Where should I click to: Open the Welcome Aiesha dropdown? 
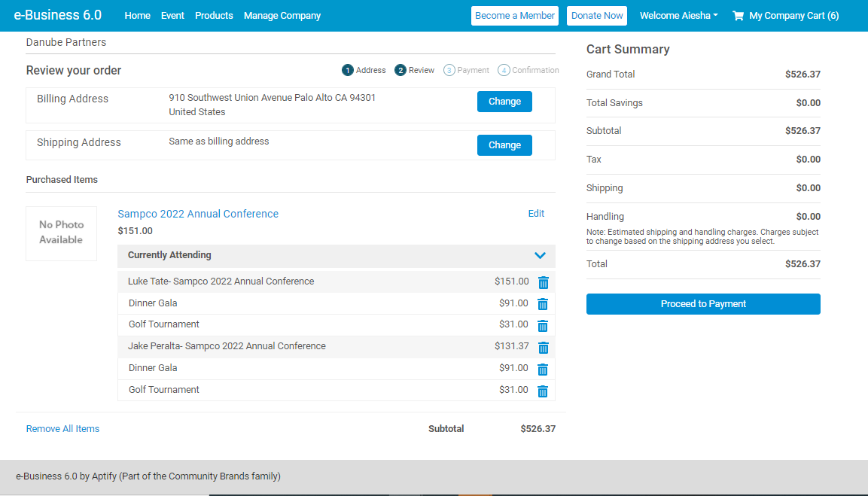pos(678,15)
